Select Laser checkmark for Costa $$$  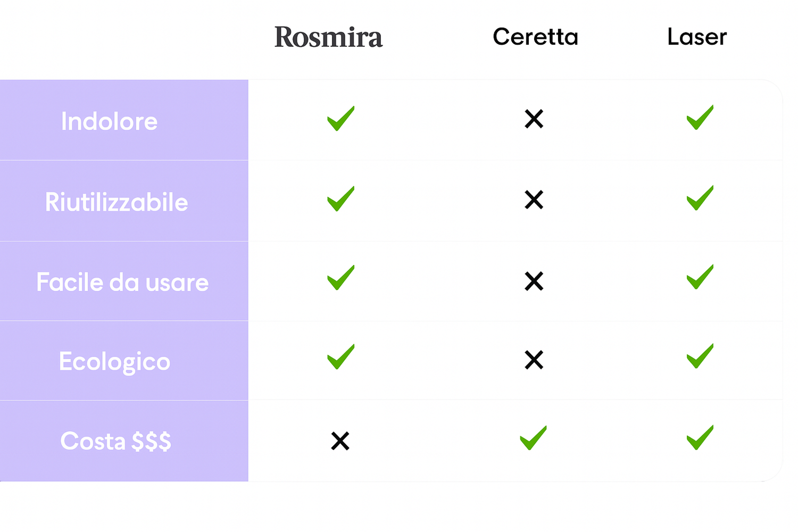700,437
